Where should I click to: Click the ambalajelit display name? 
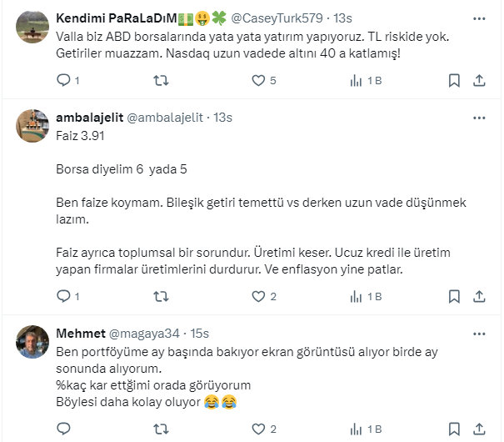[x=88, y=118]
